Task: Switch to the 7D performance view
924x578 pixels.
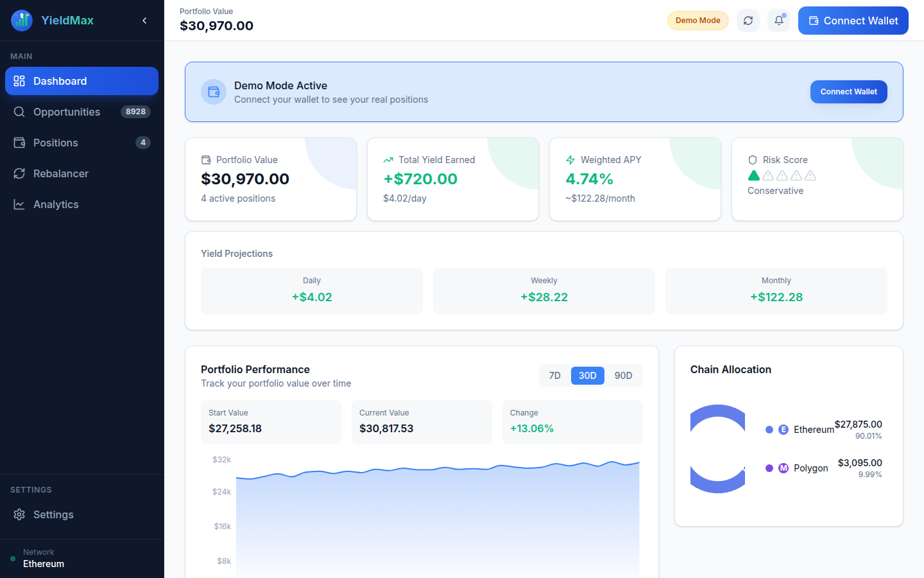Action: (x=554, y=376)
